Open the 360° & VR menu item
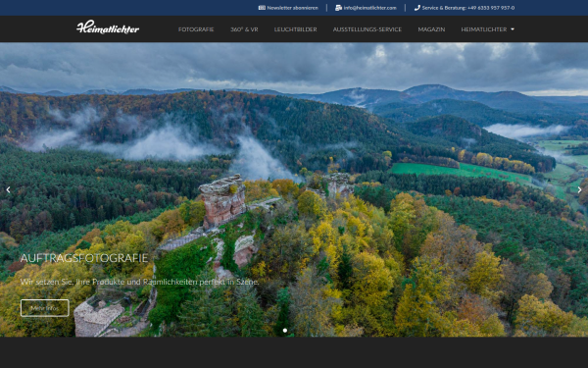 tap(244, 29)
